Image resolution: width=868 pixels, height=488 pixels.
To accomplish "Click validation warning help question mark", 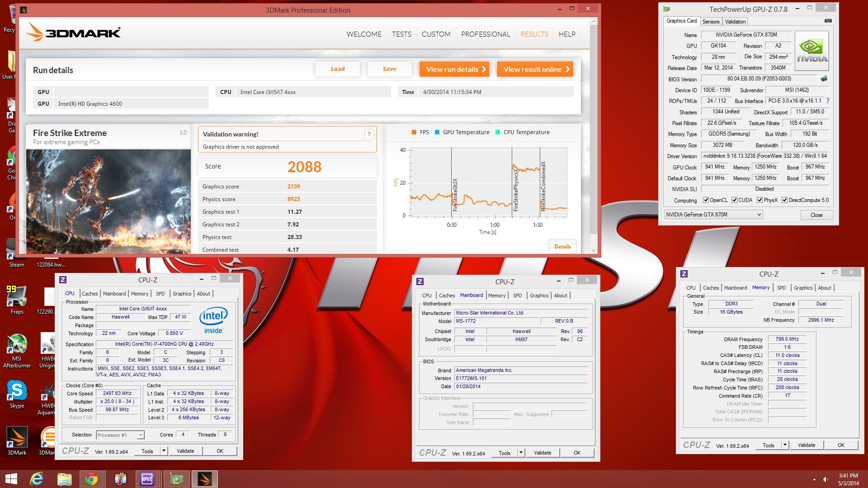I will point(369,134).
